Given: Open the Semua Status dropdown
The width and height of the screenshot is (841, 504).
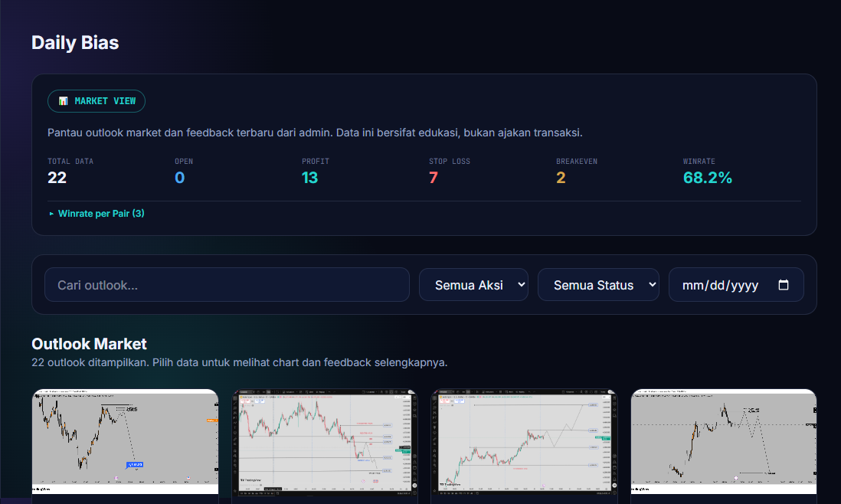Looking at the screenshot, I should coord(598,285).
